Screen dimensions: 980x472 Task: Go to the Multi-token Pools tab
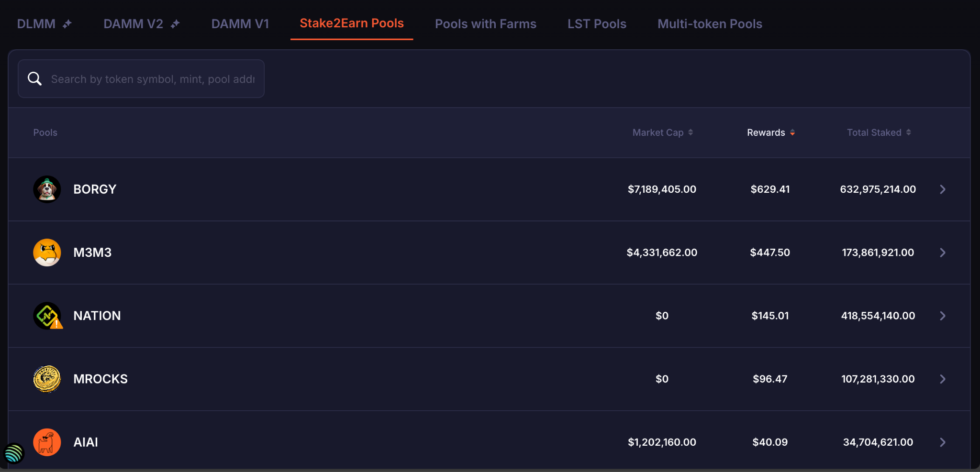(x=710, y=24)
